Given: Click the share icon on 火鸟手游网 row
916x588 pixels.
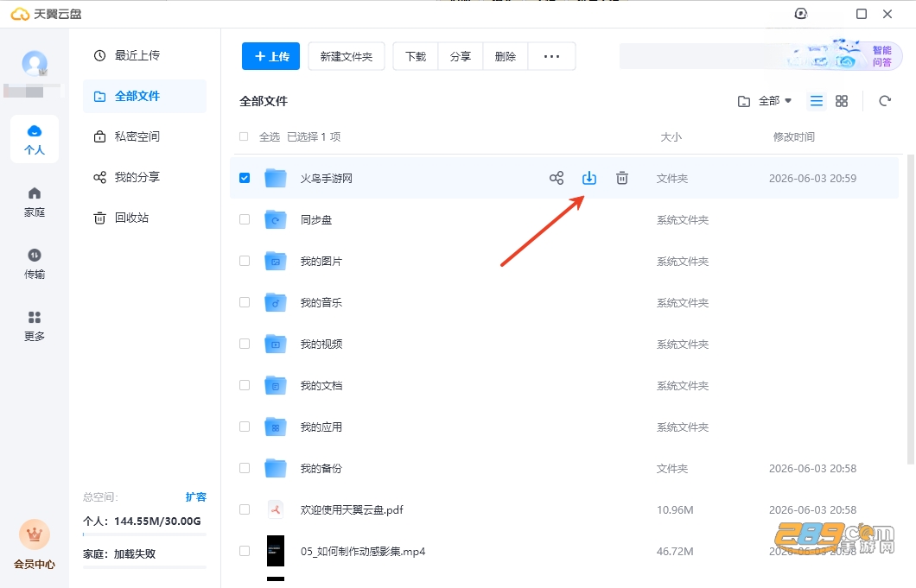Looking at the screenshot, I should click(557, 178).
